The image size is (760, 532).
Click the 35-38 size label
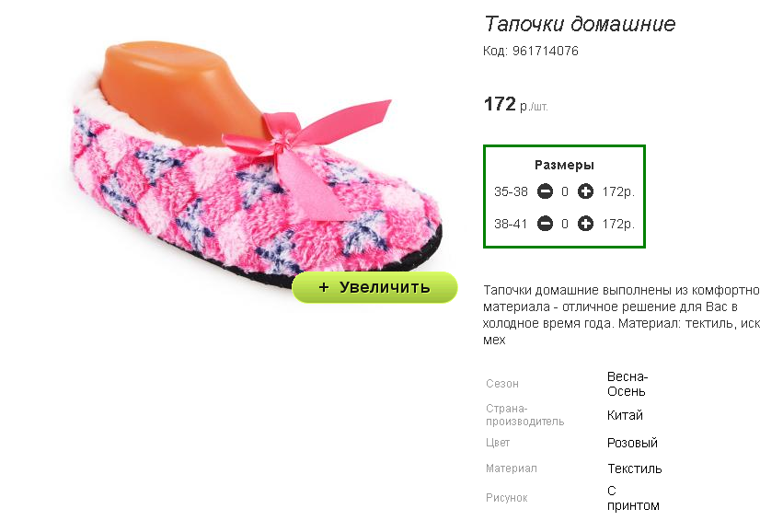coord(511,192)
